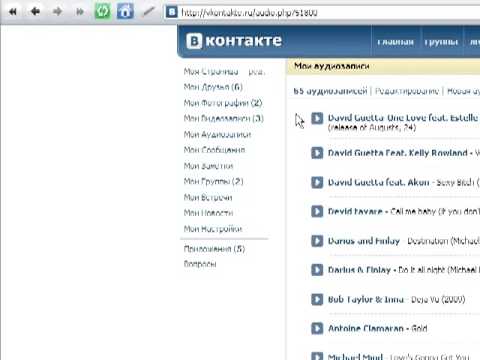Click Antoine Clamaran artist name
This screenshot has height=360, width=480.
coord(366,328)
